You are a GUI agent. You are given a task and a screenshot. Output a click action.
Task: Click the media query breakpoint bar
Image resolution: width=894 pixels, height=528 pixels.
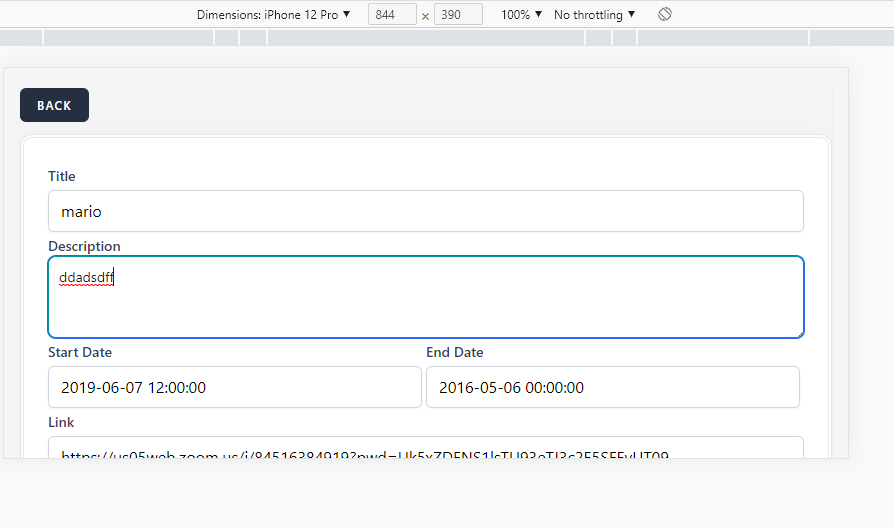pyautogui.click(x=425, y=38)
